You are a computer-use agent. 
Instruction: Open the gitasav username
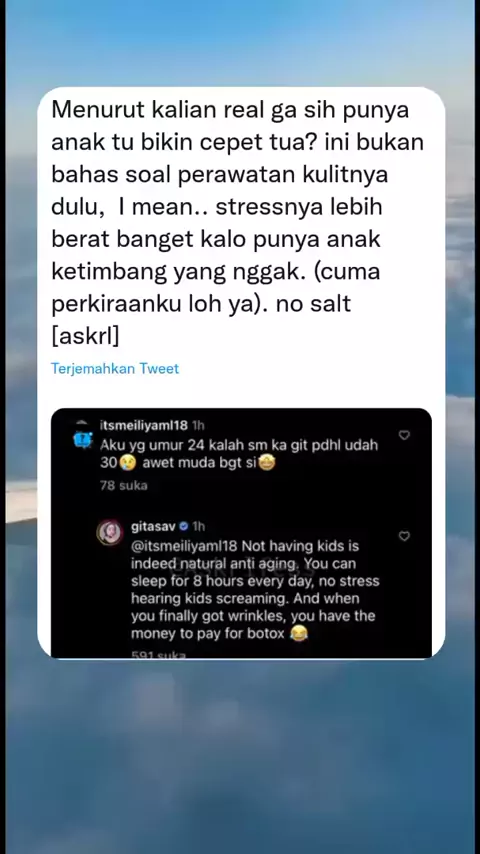pos(153,527)
